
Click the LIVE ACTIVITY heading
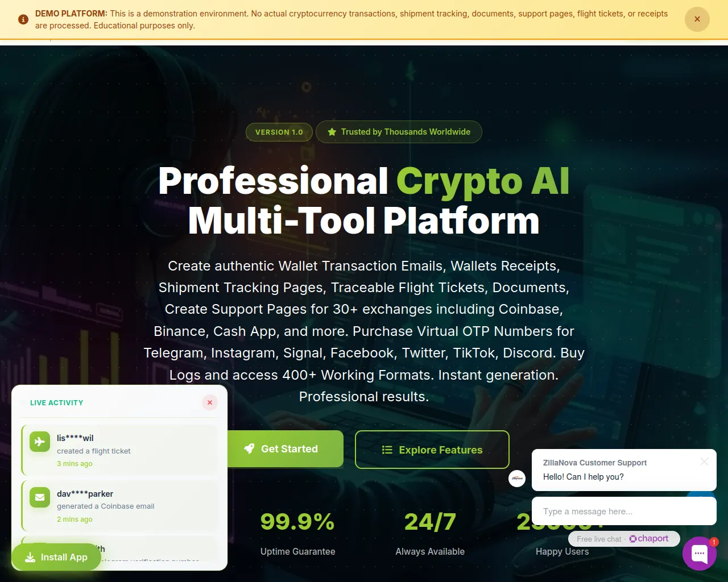coord(57,403)
